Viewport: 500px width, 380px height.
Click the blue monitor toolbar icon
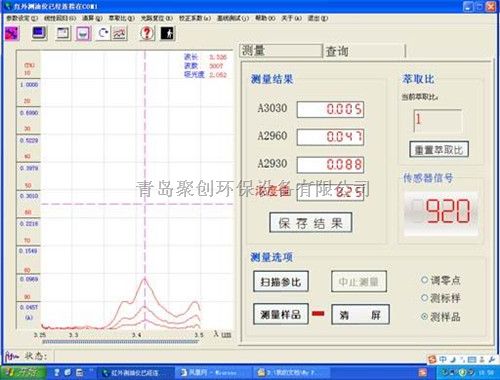point(39,34)
